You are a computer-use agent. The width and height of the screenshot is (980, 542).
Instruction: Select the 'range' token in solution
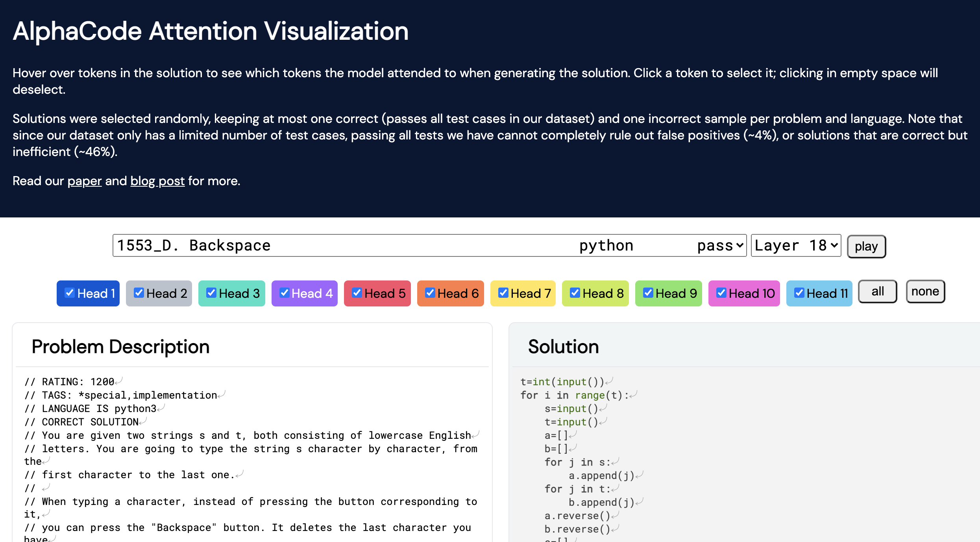click(590, 395)
